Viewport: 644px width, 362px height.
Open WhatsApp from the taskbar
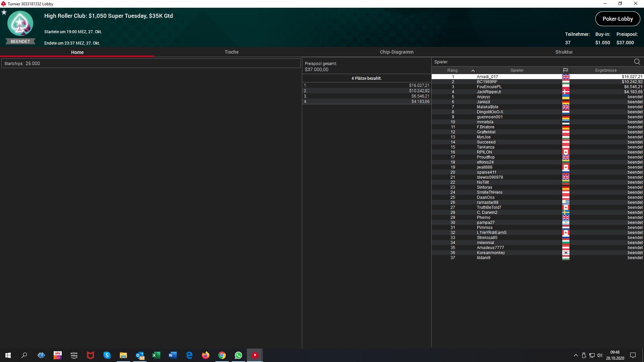(238, 355)
